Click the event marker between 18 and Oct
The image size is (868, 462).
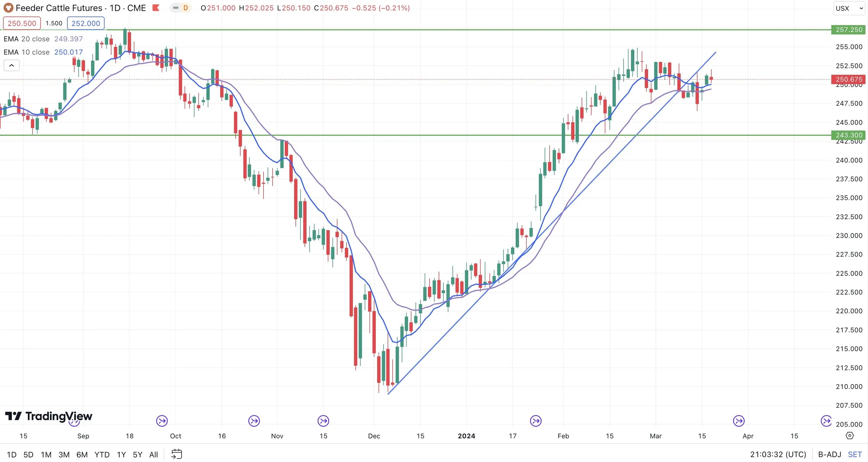click(x=162, y=421)
